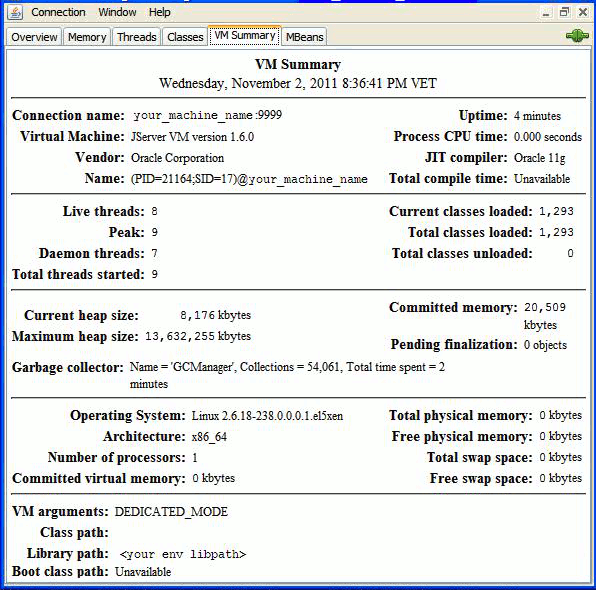The image size is (596, 590).
Task: Switch to the Threads tab
Action: pos(136,37)
